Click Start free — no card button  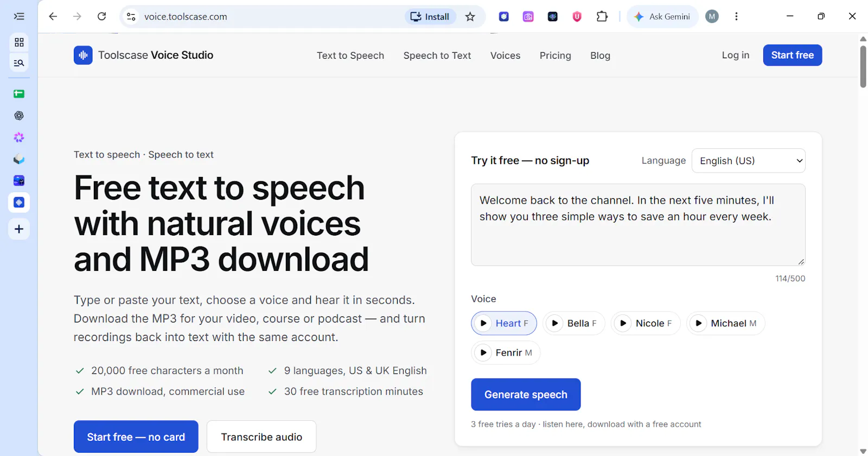(x=136, y=436)
